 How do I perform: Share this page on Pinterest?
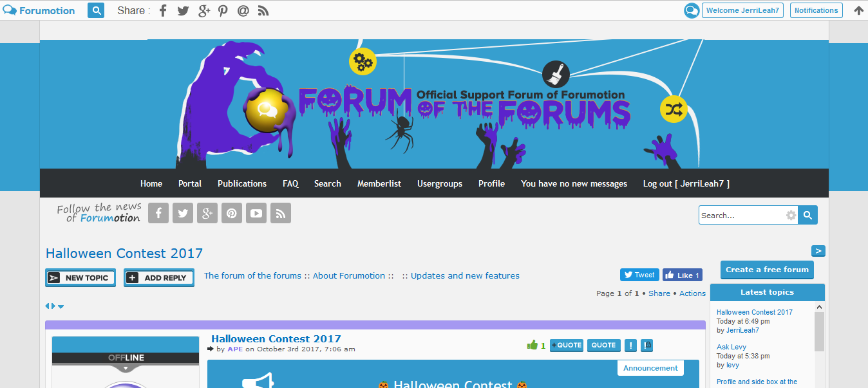click(223, 10)
